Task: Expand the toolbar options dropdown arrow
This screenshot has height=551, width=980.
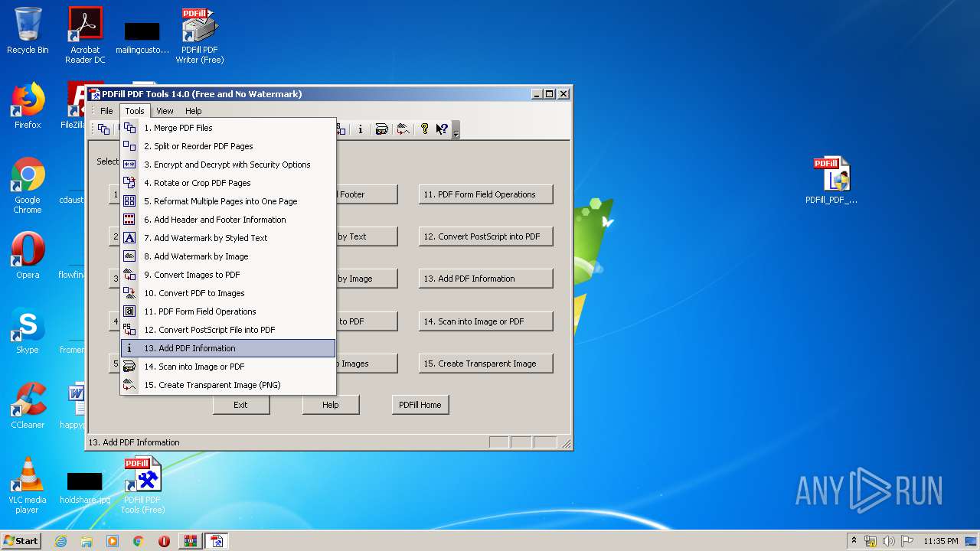Action: tap(456, 130)
